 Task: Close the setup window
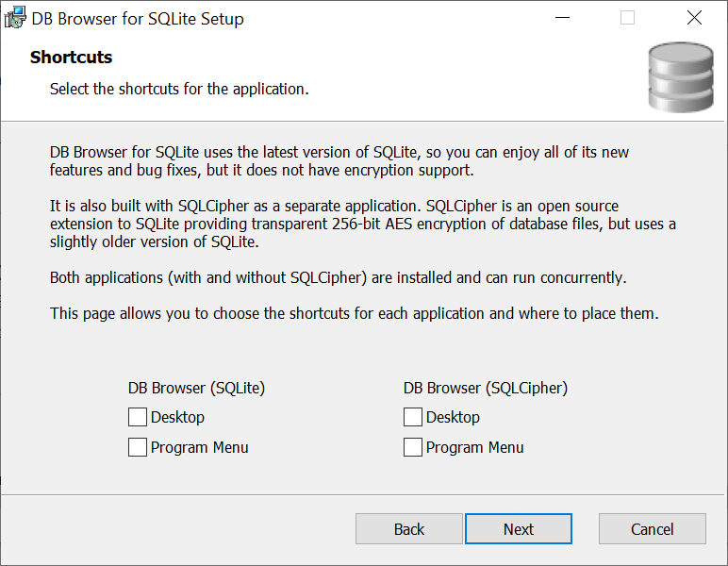[694, 18]
